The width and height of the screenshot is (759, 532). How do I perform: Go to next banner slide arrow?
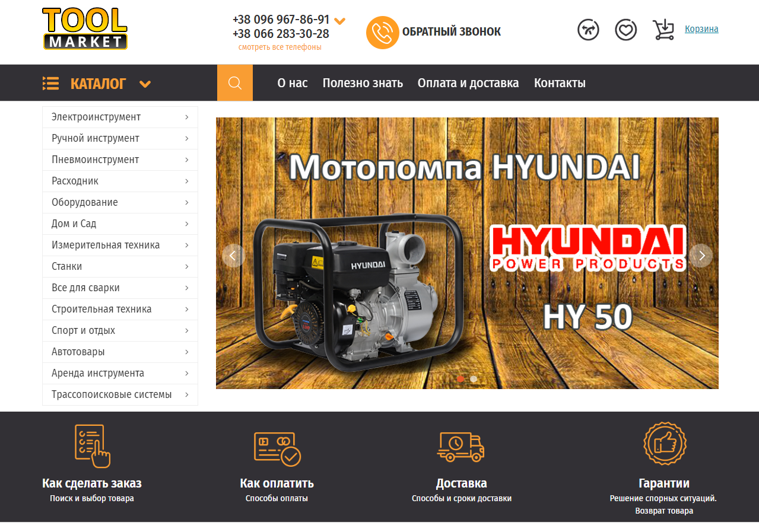701,256
